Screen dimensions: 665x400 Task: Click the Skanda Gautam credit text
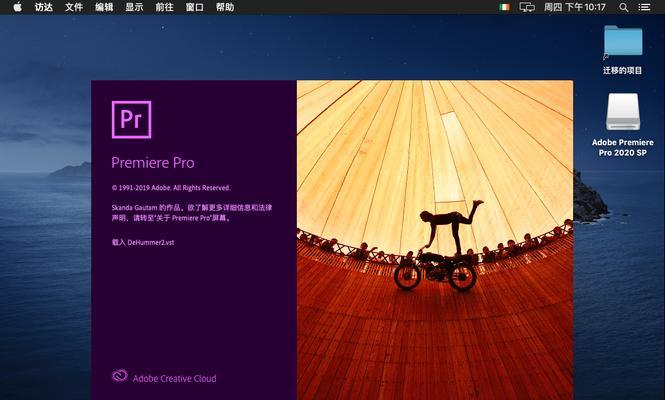(x=192, y=213)
